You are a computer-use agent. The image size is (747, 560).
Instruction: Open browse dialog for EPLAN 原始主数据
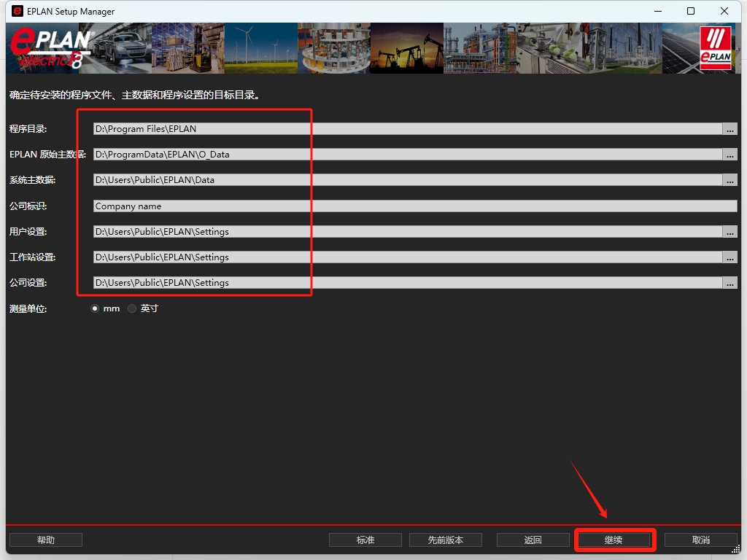click(x=729, y=155)
